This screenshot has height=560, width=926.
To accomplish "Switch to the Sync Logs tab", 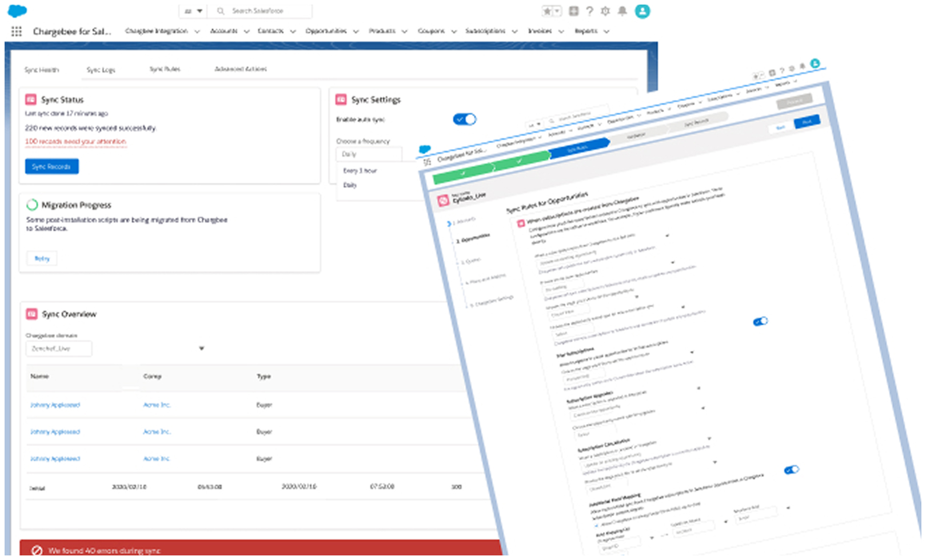I will tap(101, 69).
